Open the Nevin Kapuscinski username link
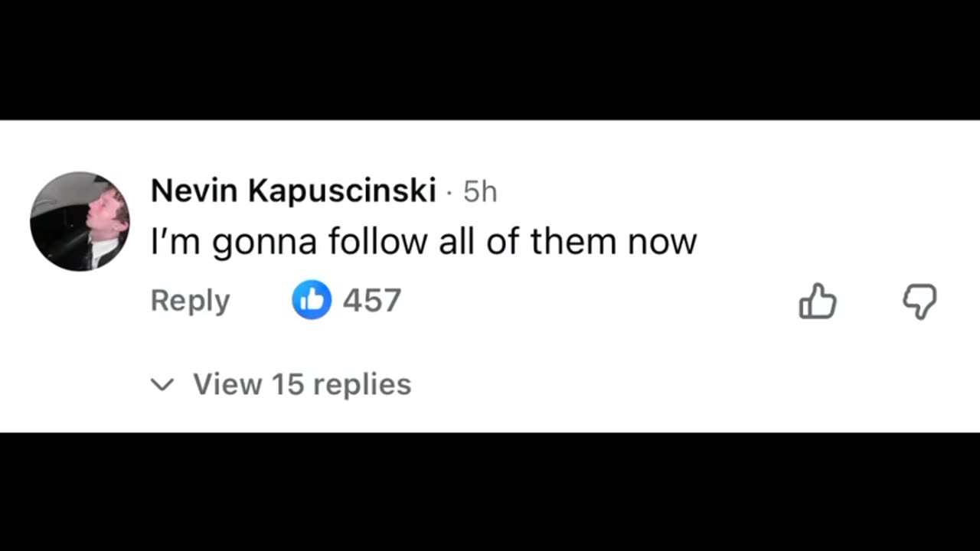Viewport: 980px width, 551px height. click(x=293, y=191)
